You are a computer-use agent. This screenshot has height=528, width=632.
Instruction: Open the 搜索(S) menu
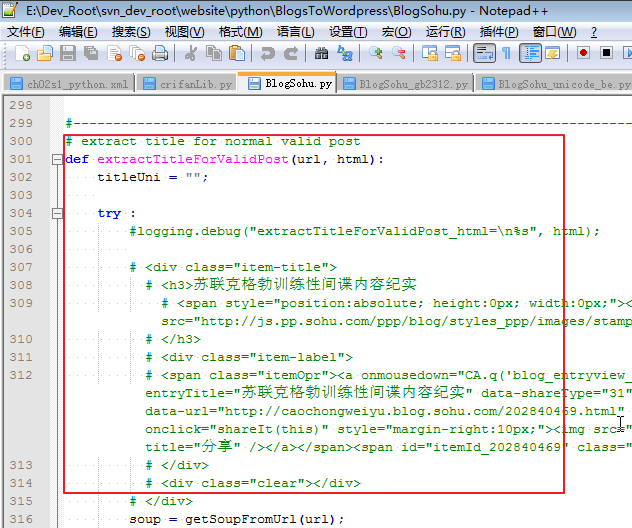[x=131, y=32]
